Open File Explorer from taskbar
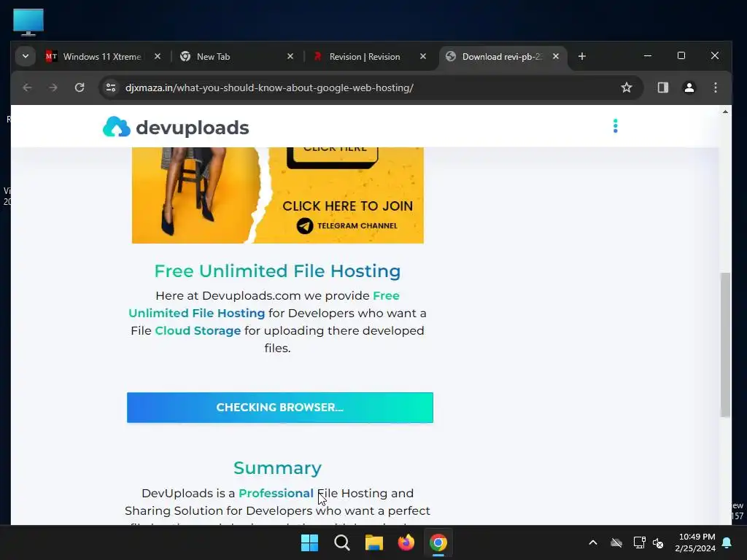The height and width of the screenshot is (560, 747). click(374, 542)
